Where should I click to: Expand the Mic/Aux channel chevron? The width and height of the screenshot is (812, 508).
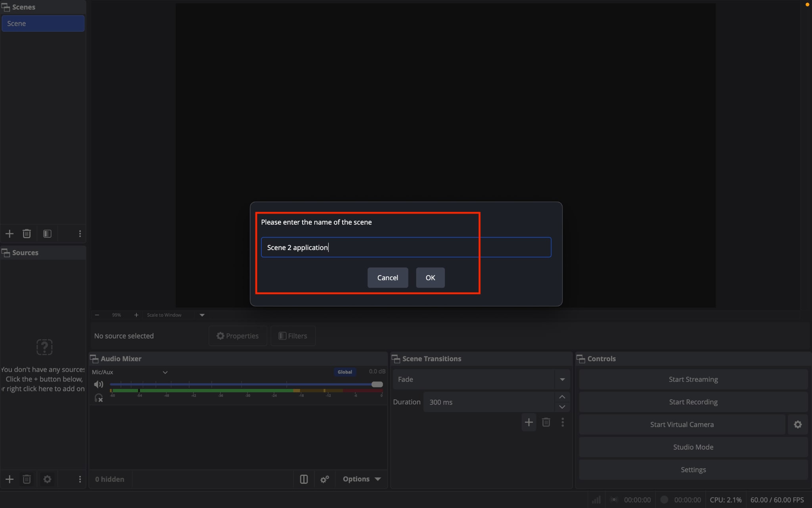pos(165,372)
